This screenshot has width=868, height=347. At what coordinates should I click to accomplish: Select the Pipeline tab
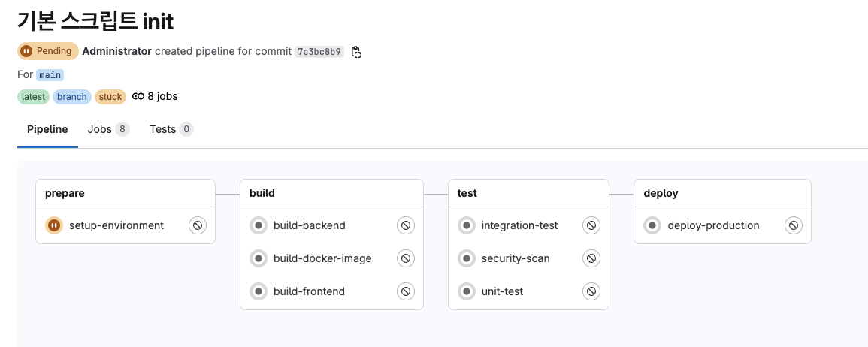[47, 129]
